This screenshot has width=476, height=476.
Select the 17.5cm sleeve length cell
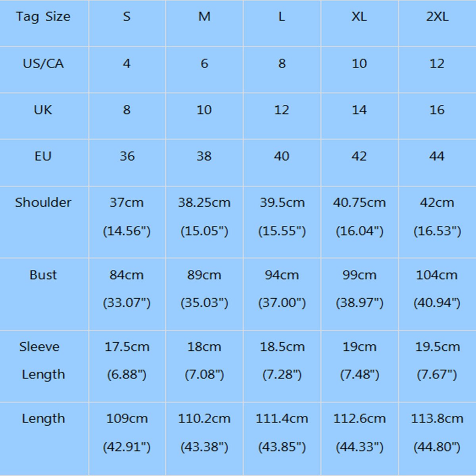click(x=127, y=347)
